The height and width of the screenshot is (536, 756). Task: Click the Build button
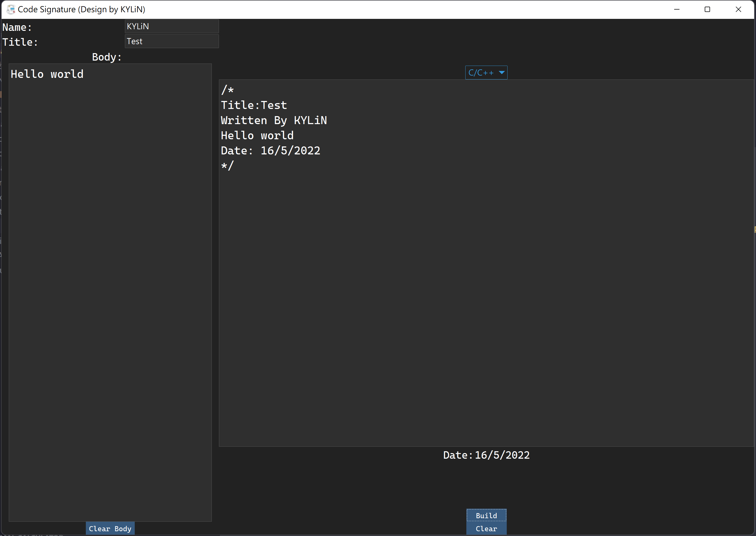486,516
